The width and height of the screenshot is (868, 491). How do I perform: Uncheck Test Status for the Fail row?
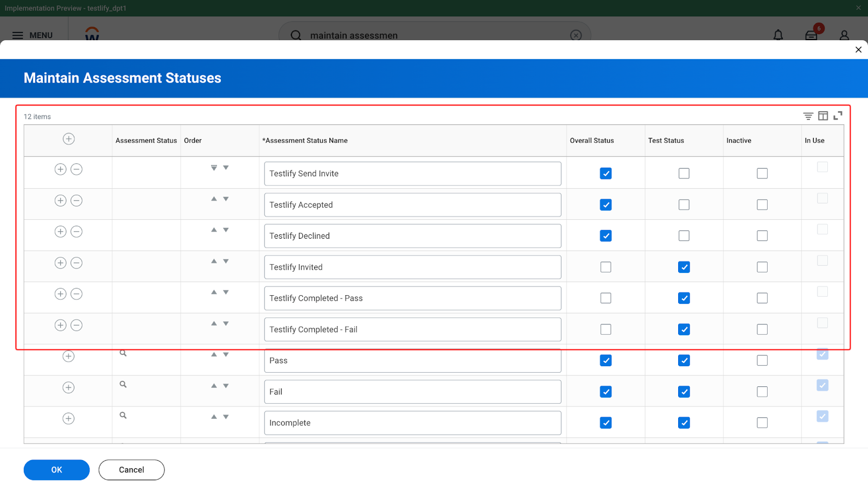(x=684, y=392)
